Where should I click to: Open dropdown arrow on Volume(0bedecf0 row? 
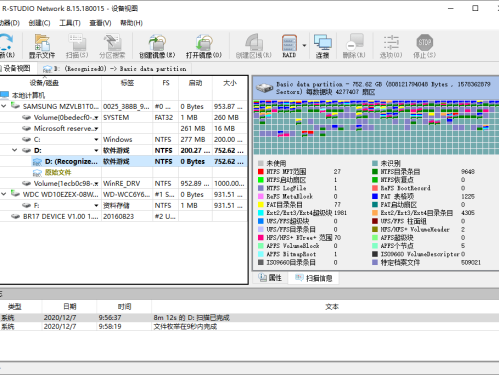96,118
